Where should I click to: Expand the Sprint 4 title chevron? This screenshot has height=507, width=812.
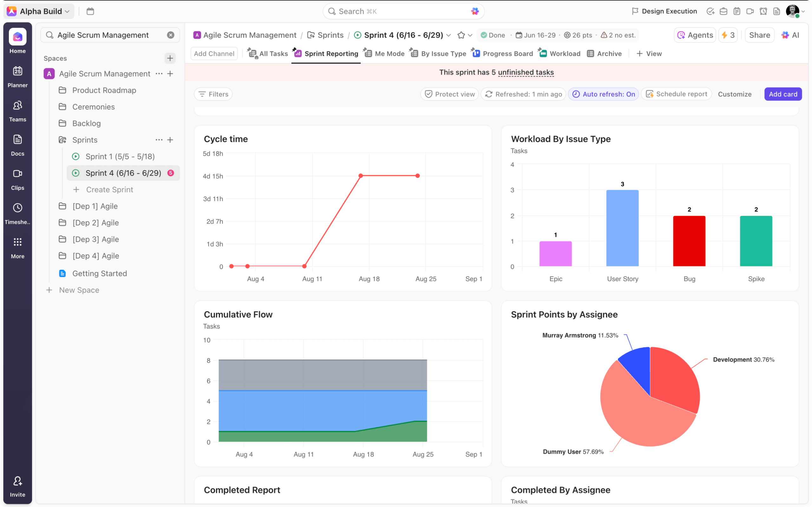[x=449, y=35]
